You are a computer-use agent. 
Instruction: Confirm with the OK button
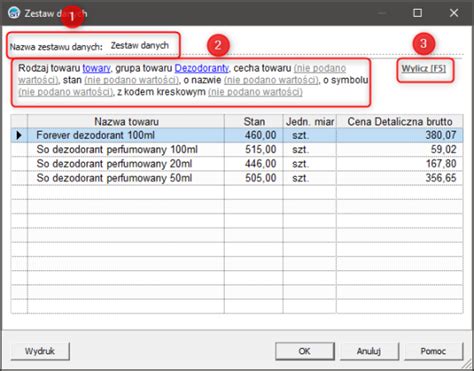(305, 351)
